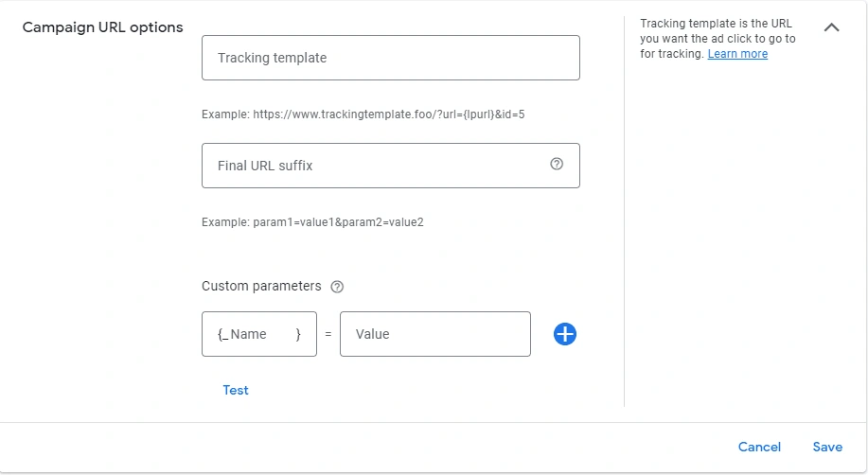Click the equals sign between Name and Value
This screenshot has height=475, width=868.
coord(328,334)
